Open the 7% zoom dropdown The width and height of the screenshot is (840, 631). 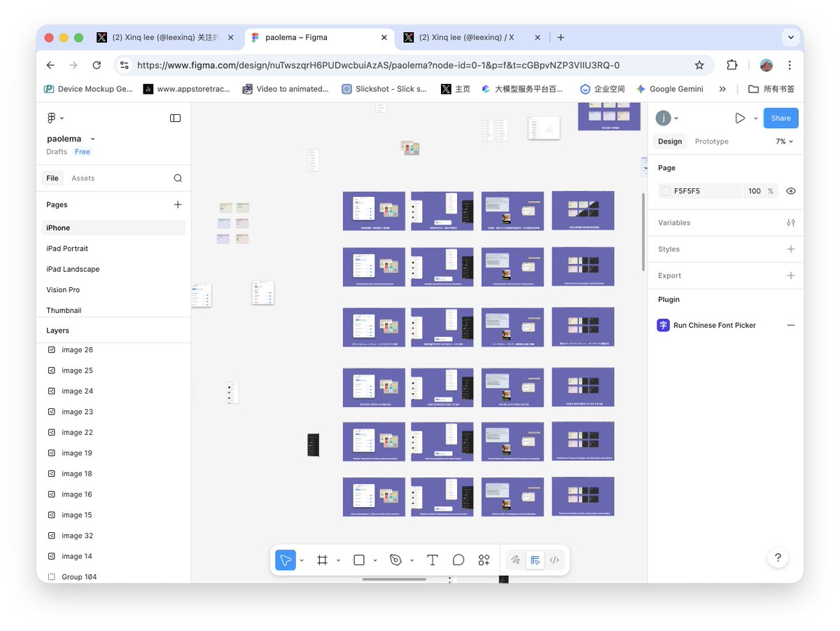[784, 141]
